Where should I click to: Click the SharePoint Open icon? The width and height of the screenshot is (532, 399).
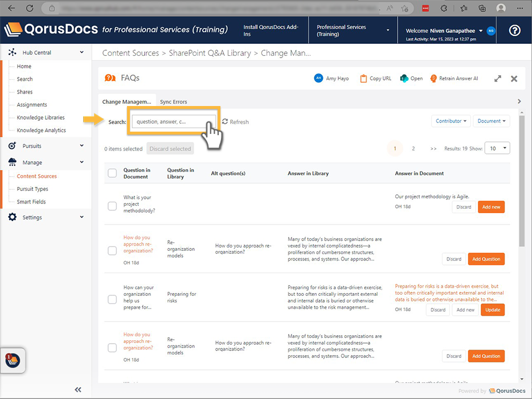pyautogui.click(x=404, y=79)
